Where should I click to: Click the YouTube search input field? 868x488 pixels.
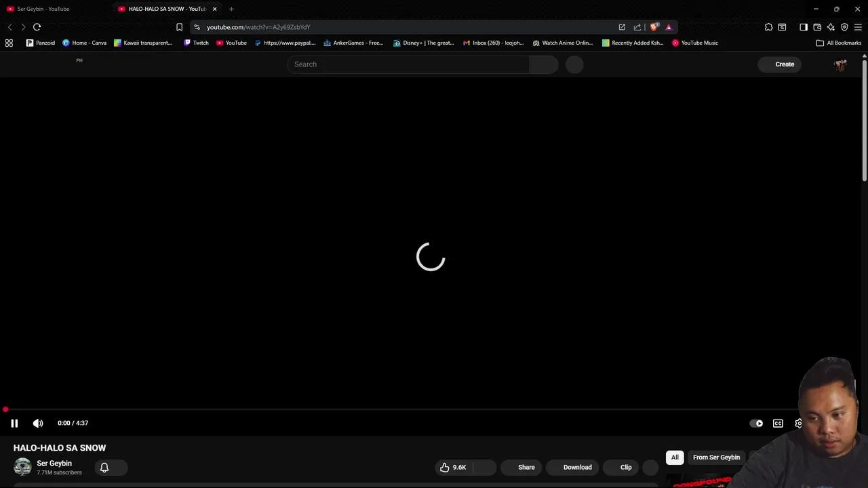408,64
